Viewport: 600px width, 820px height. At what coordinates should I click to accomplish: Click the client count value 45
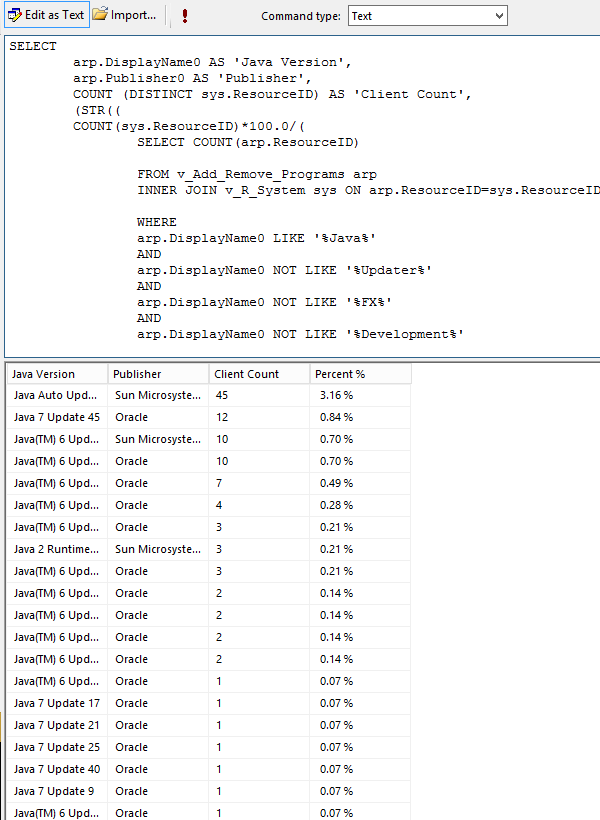pyautogui.click(x=222, y=395)
